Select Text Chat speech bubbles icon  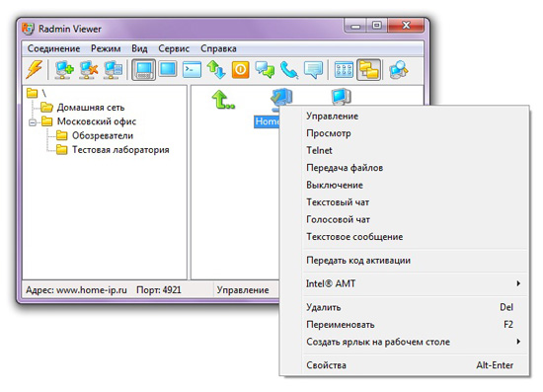click(265, 69)
